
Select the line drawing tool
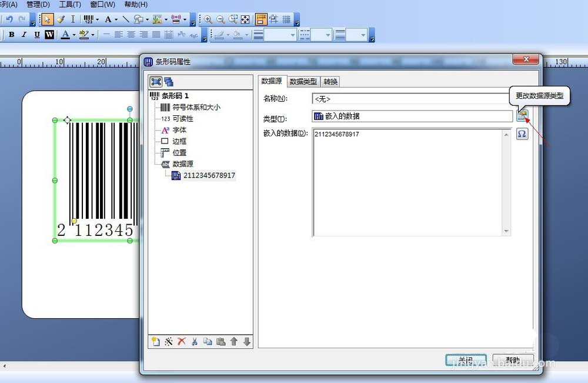126,19
